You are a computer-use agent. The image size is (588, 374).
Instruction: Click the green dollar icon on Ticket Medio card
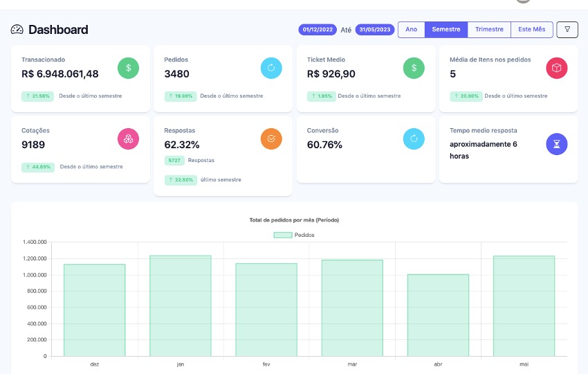click(414, 68)
